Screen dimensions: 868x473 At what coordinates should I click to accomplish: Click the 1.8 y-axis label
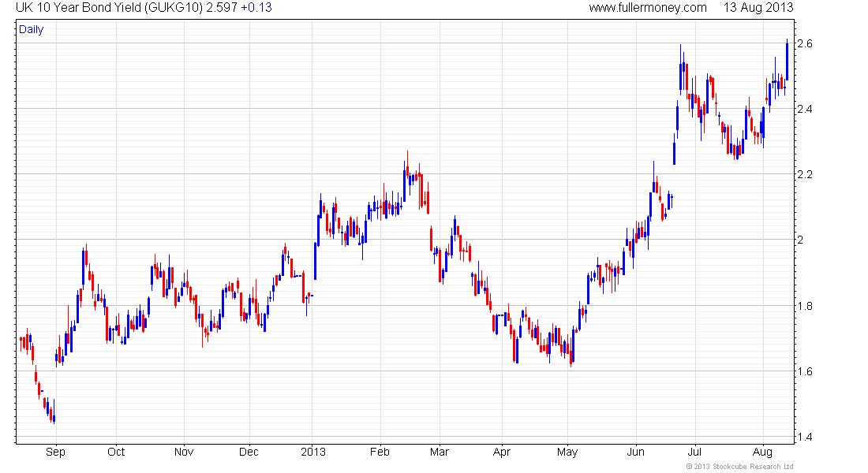804,306
